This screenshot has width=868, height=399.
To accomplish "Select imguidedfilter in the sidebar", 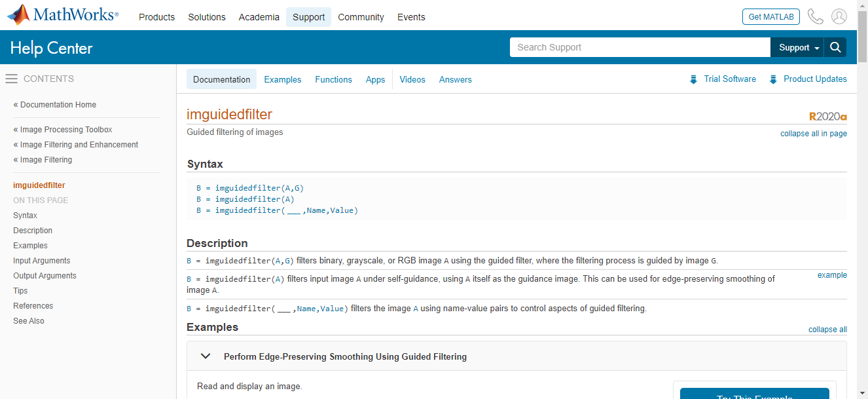I will (x=39, y=185).
